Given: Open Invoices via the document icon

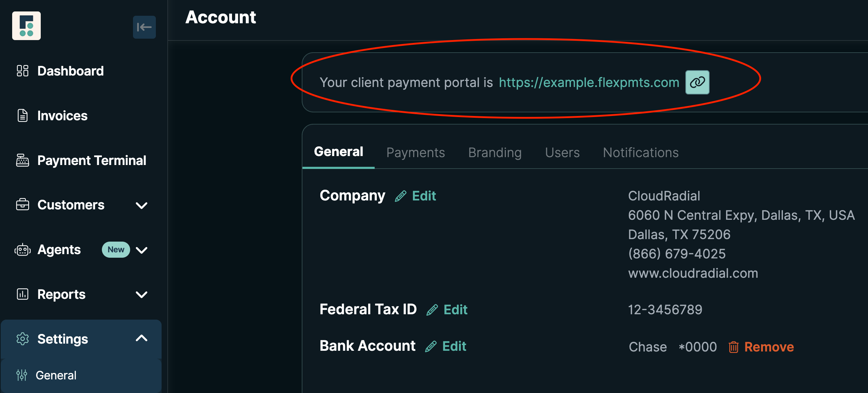Looking at the screenshot, I should [23, 116].
